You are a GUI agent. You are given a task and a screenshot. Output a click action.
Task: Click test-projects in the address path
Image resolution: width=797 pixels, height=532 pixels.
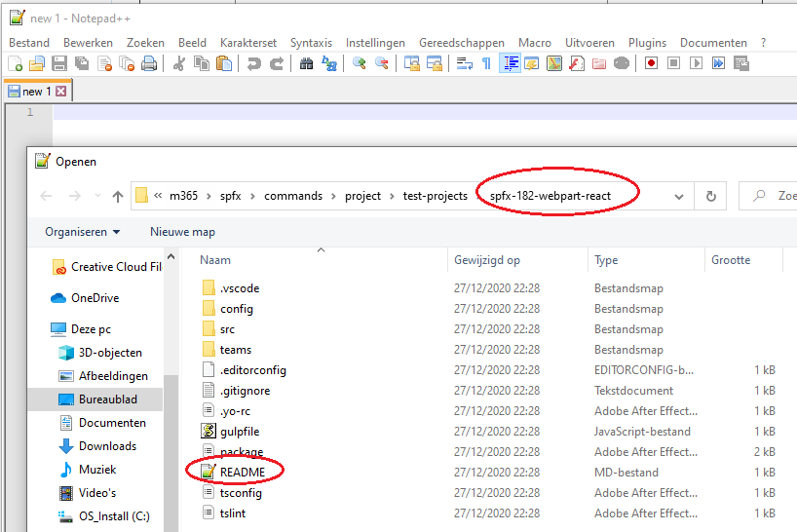pos(436,196)
